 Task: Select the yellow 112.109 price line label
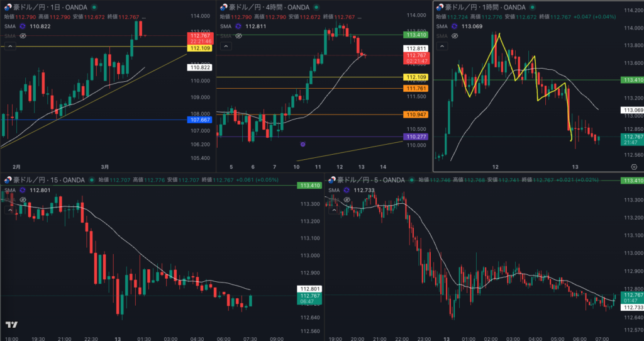coord(200,48)
